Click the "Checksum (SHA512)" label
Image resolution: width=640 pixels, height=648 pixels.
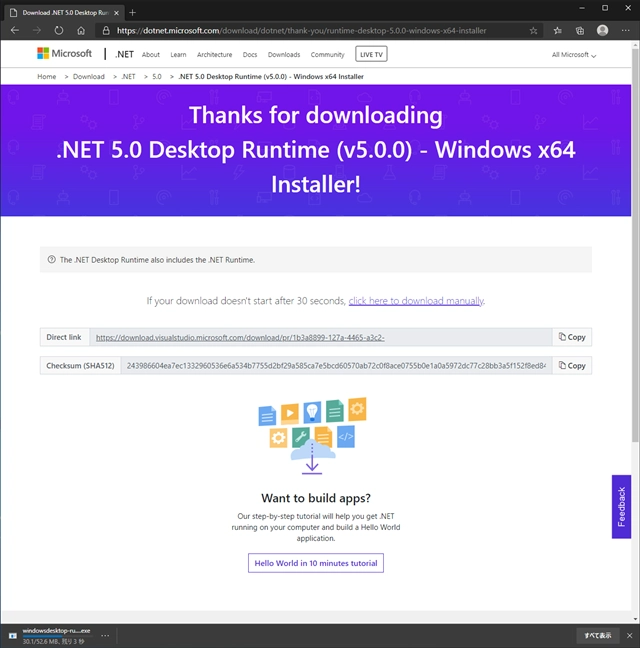[80, 365]
